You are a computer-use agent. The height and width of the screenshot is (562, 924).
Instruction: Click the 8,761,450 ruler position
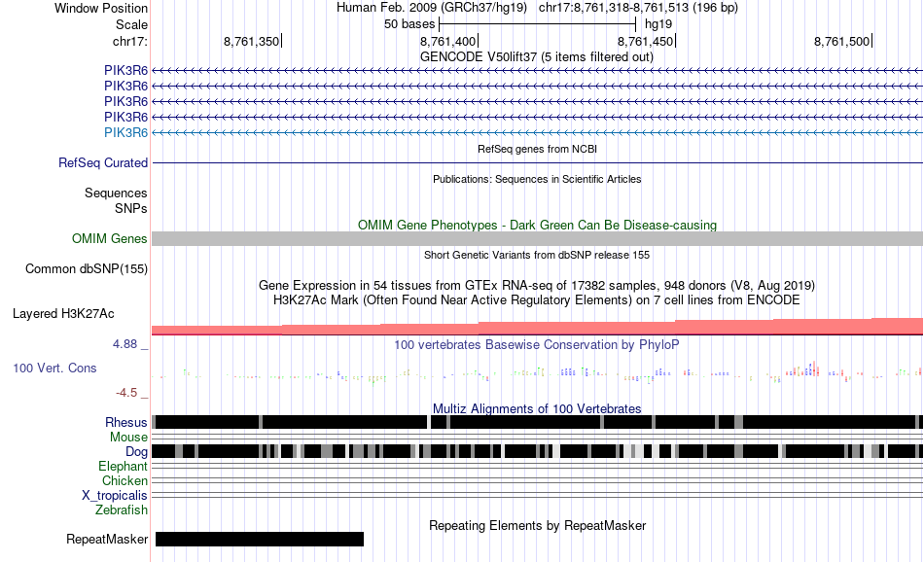coord(645,41)
